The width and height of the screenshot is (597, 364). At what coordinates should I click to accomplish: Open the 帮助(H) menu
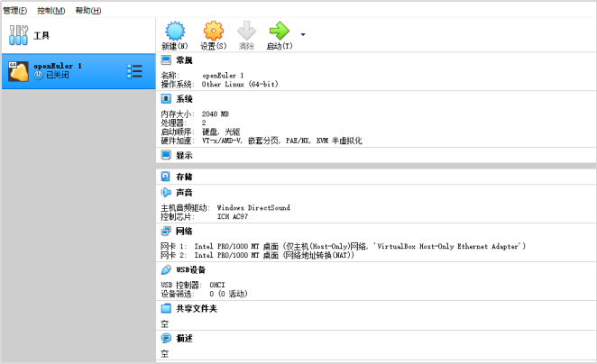click(x=88, y=11)
